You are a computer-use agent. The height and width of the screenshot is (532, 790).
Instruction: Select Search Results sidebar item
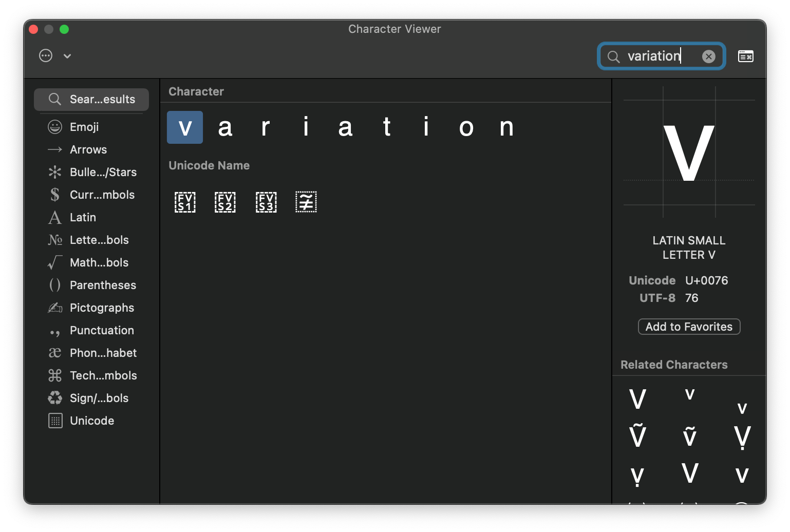[91, 99]
